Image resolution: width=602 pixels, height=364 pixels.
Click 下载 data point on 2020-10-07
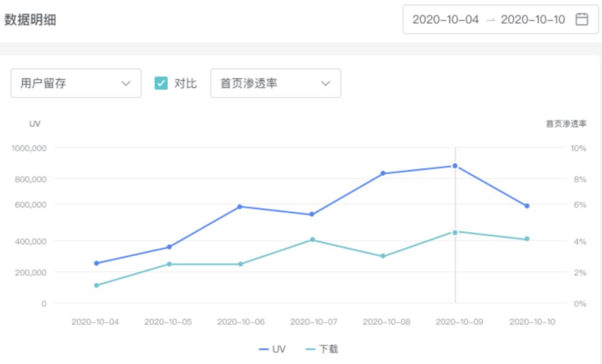point(312,240)
